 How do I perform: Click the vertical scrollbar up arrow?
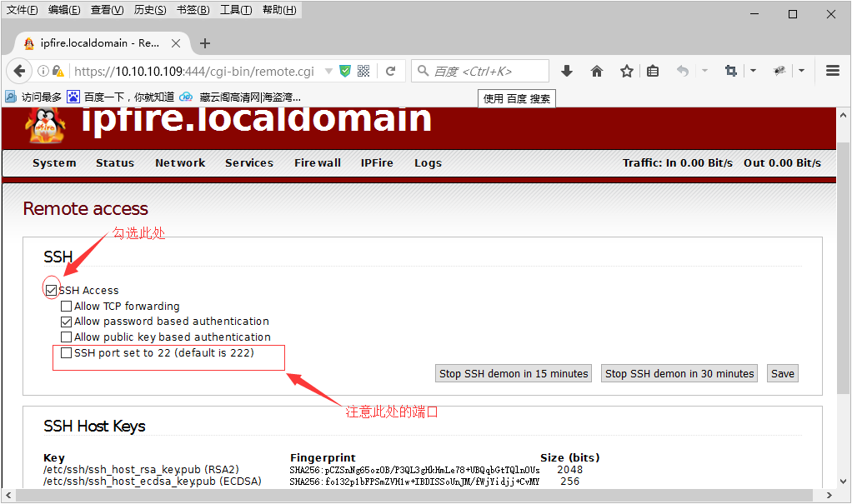843,115
